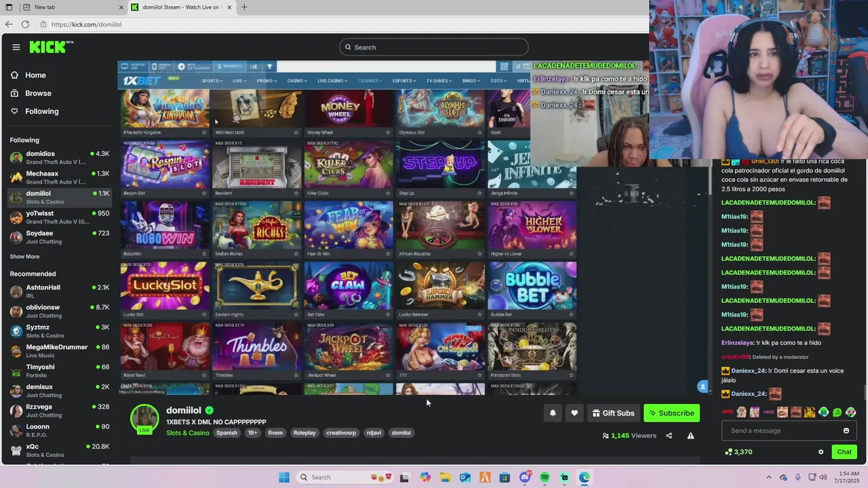Favorite the Money Wheel game star
The width and height of the screenshot is (868, 488).
tap(388, 132)
